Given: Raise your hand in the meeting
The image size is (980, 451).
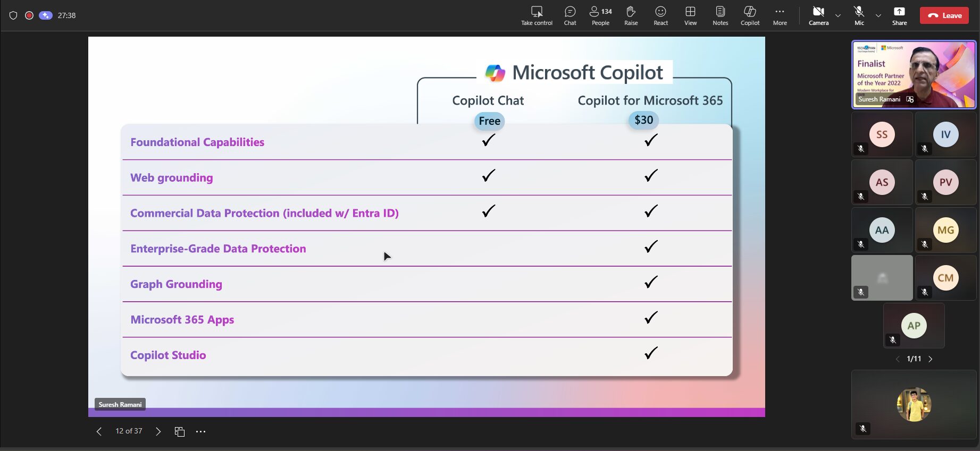Looking at the screenshot, I should (x=631, y=15).
